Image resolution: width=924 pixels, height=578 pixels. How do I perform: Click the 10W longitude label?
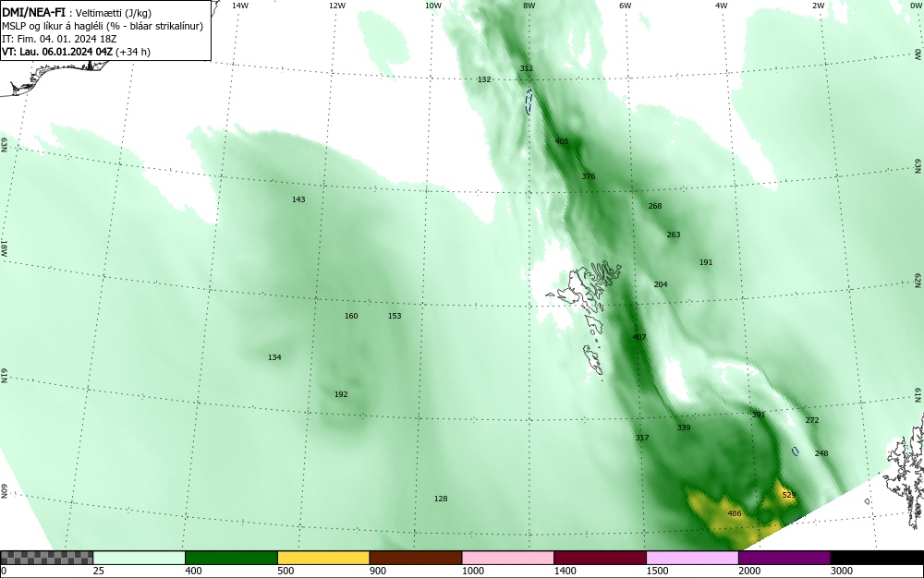coord(433,6)
